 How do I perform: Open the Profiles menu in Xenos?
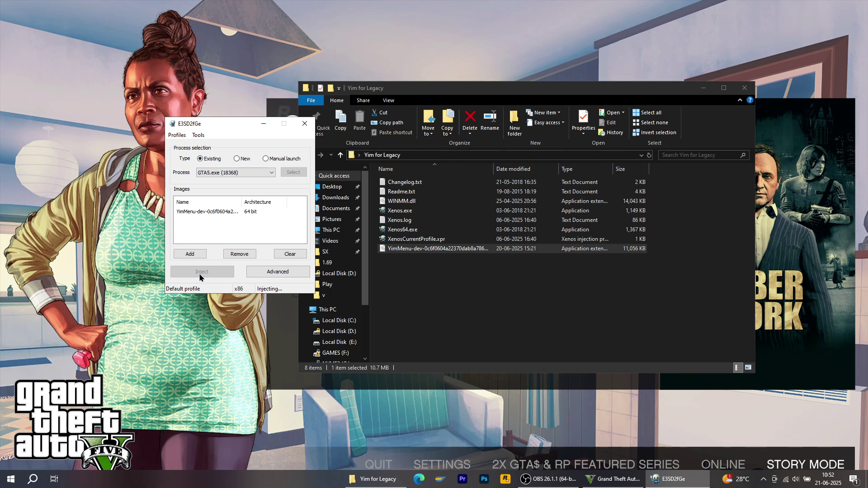point(177,135)
